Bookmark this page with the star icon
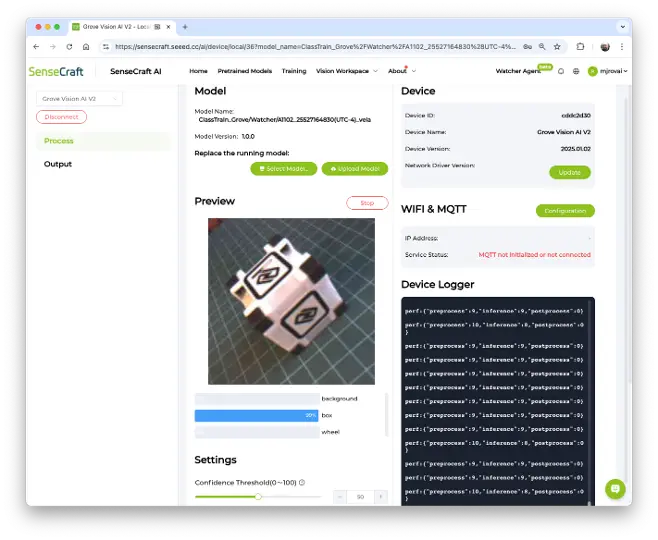Viewport: 658px width, 540px height. tap(557, 46)
